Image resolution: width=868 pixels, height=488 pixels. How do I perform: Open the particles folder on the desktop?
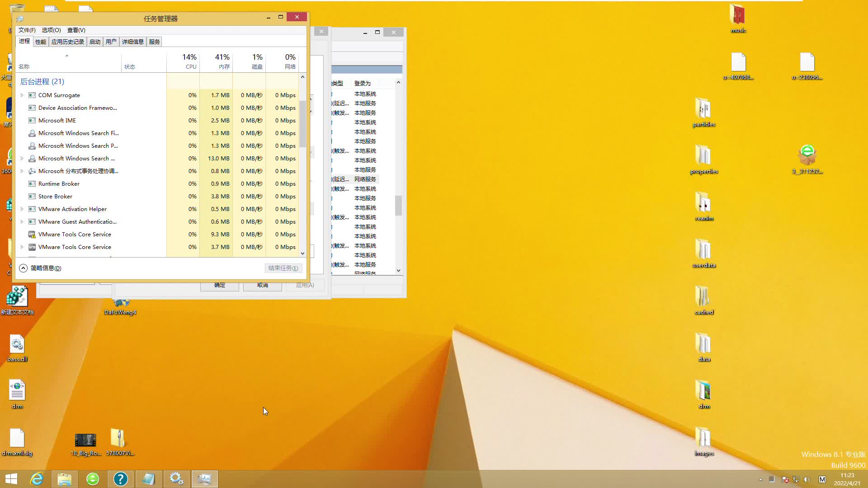click(703, 109)
